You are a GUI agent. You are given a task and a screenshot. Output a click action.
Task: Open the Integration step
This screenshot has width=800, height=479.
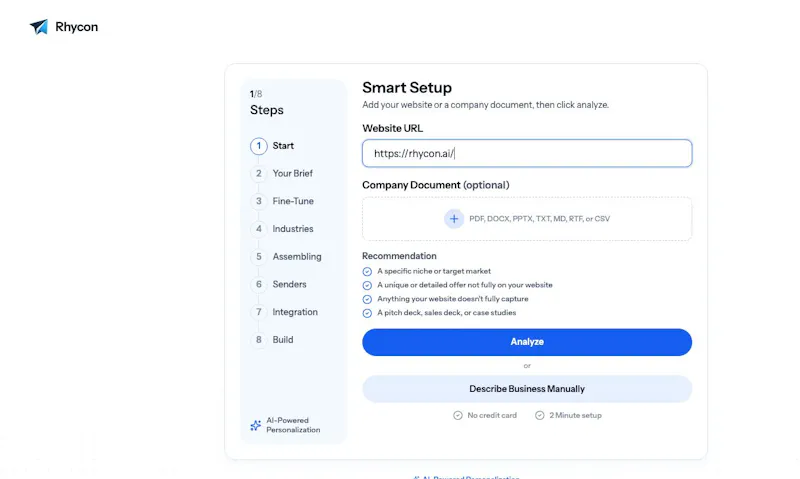(x=295, y=312)
